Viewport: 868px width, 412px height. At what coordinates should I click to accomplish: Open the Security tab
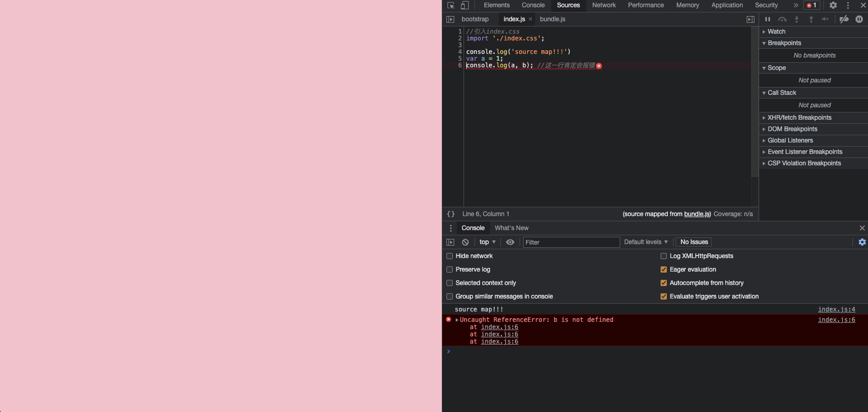pos(766,5)
